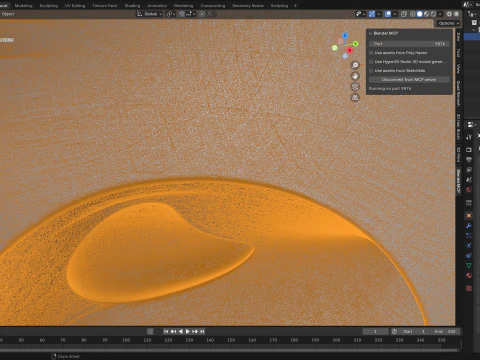Open the viewport shading options dropdown
Image resolution: width=480 pixels, height=360 pixels.
(440, 14)
